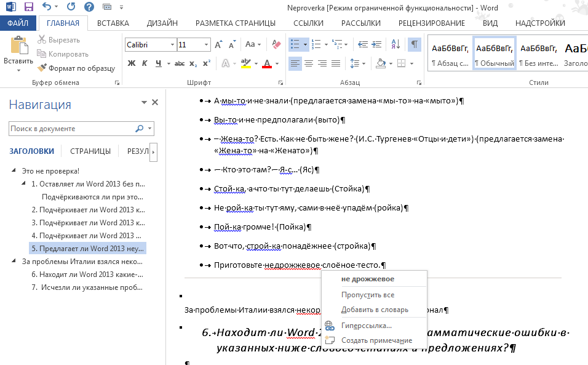The image size is (588, 365).
Task: Toggle underline Ч formatting
Action: point(159,63)
